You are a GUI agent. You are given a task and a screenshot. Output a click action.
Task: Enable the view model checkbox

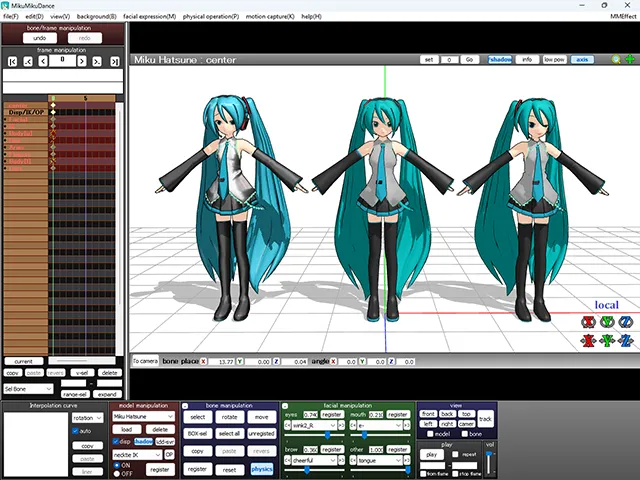click(x=430, y=434)
